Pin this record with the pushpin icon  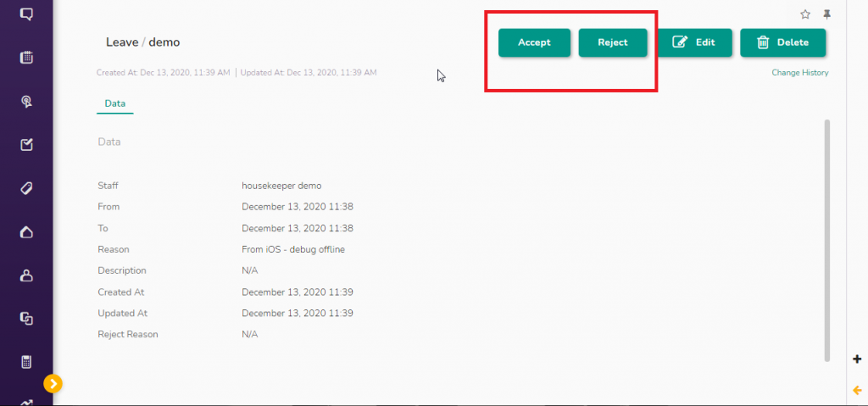pos(827,14)
